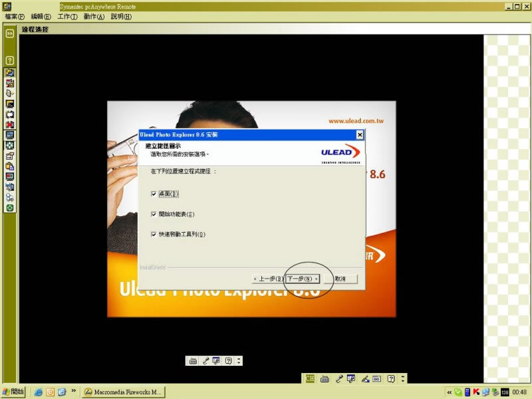Click the blue monitor sidebar icon
This screenshot has width=532, height=399.
[x=10, y=135]
